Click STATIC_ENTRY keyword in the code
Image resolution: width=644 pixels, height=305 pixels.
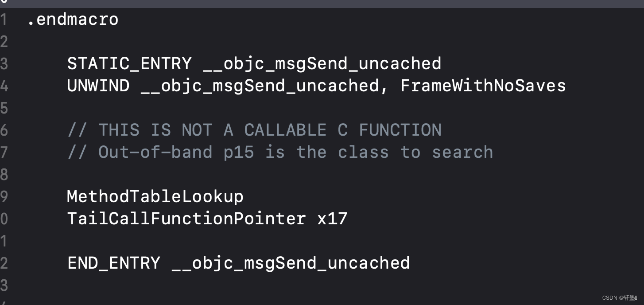coord(129,63)
